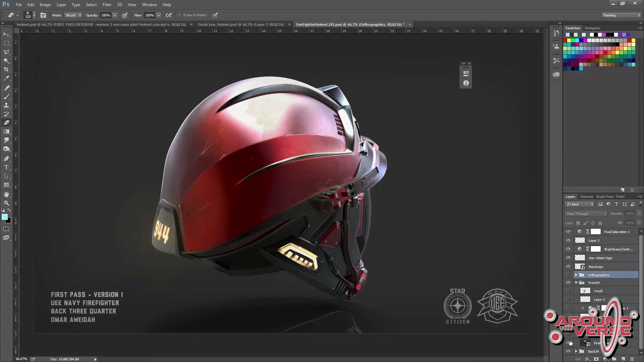Hide the NavyLogo layer
The width and height of the screenshot is (644, 362).
(568, 266)
